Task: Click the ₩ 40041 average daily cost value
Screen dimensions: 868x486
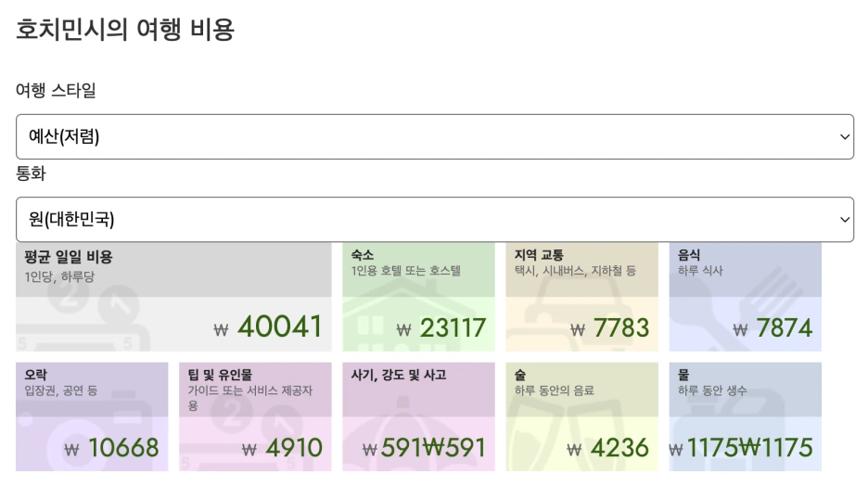Action: (268, 326)
